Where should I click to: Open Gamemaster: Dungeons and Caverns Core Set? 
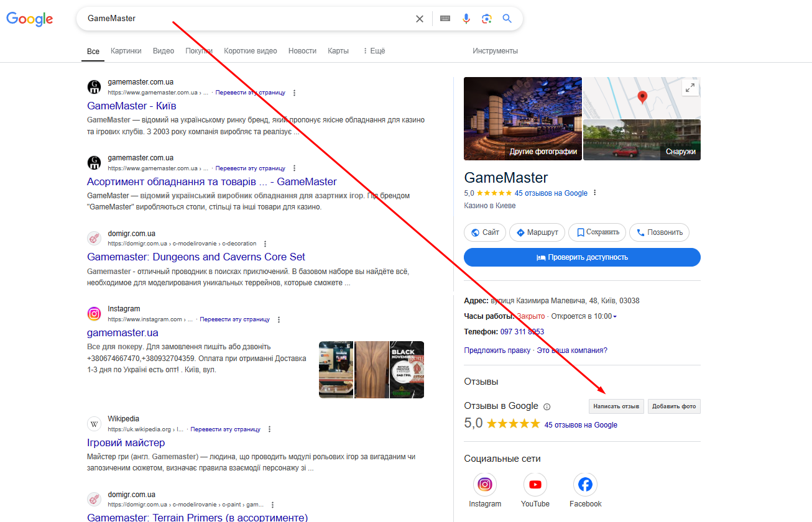[x=196, y=257]
